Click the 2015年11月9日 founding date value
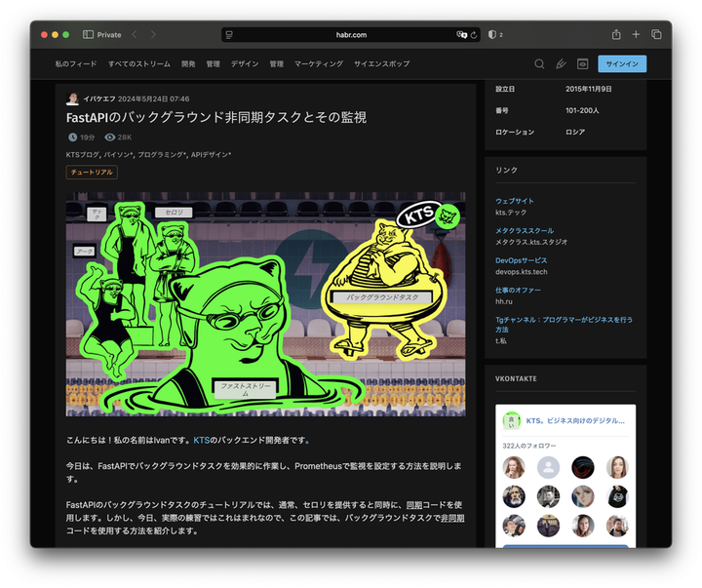The height and width of the screenshot is (588, 702). [588, 89]
